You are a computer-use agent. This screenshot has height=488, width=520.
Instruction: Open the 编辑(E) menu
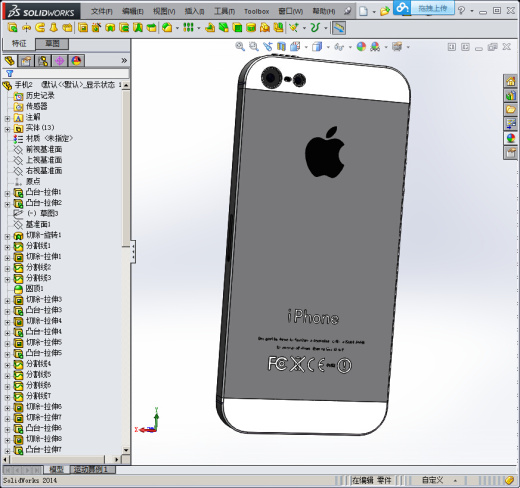pos(132,11)
